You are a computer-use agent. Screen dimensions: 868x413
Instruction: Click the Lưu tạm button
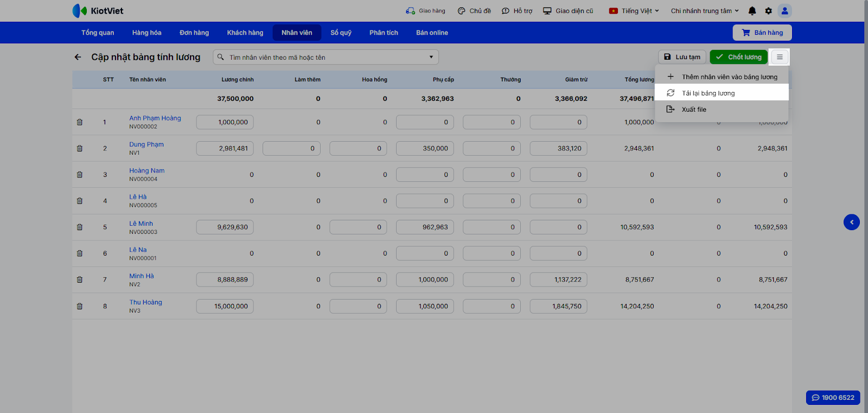tap(682, 57)
